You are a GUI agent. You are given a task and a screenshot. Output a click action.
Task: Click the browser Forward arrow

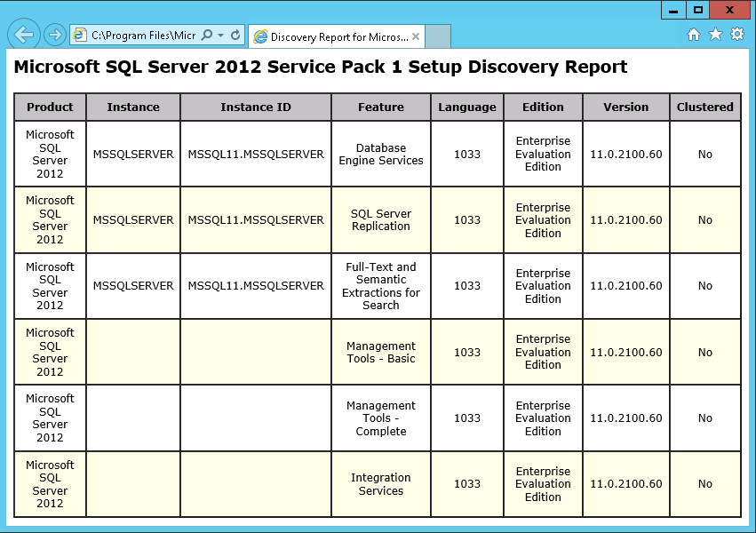[54, 35]
